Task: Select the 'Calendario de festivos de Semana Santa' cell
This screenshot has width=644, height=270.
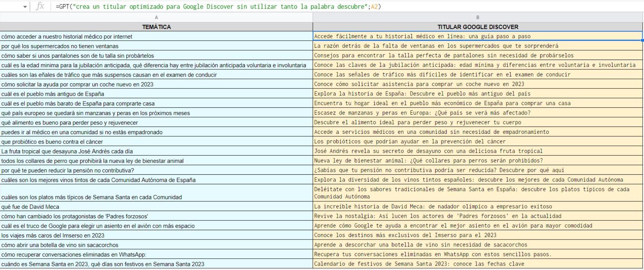Action: pyautogui.click(x=478, y=264)
